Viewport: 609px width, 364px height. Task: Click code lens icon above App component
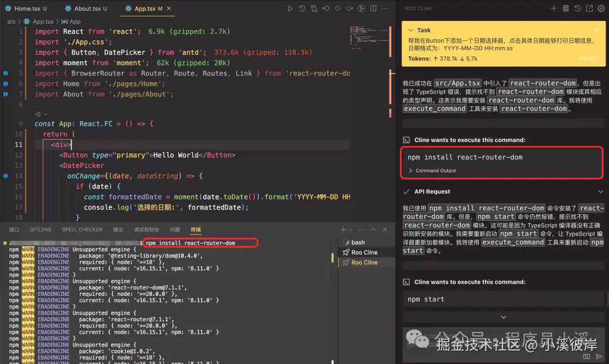click(x=38, y=114)
